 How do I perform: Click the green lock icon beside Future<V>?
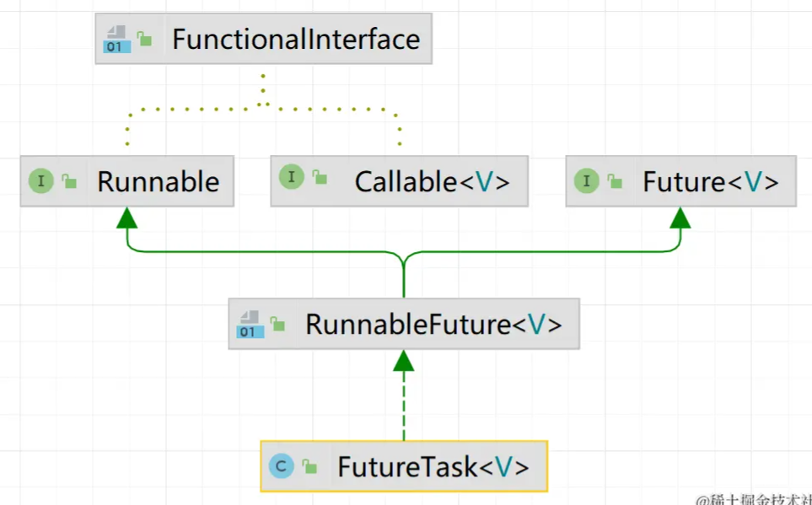[x=615, y=181]
